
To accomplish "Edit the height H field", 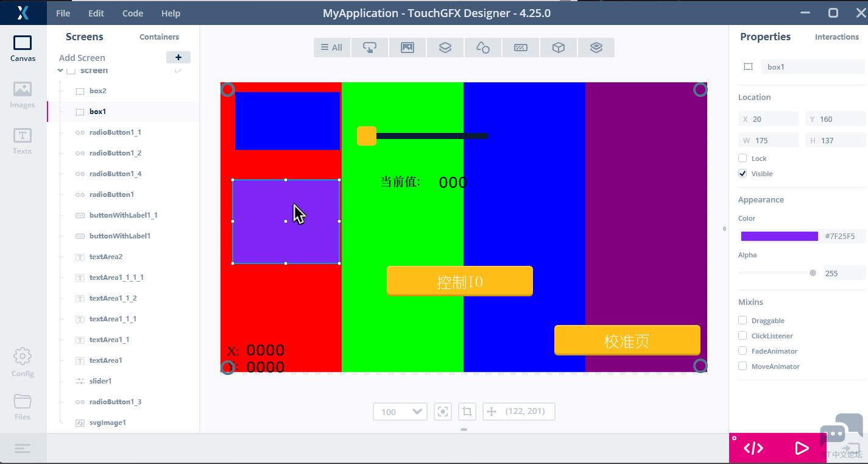I will click(x=835, y=140).
